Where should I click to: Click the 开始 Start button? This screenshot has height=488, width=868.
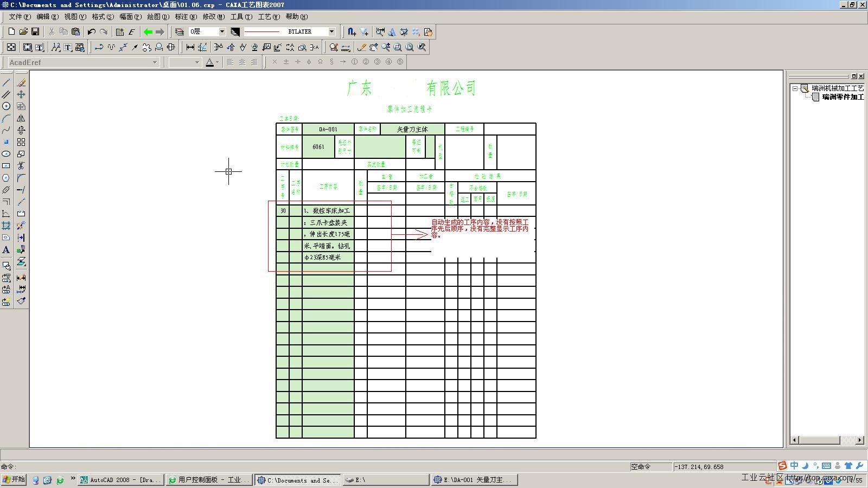coord(14,480)
